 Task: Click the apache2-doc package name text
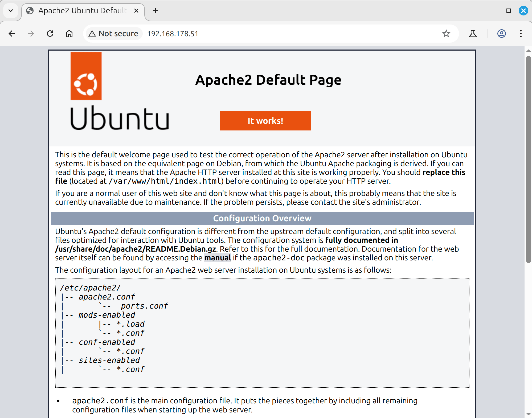point(279,258)
